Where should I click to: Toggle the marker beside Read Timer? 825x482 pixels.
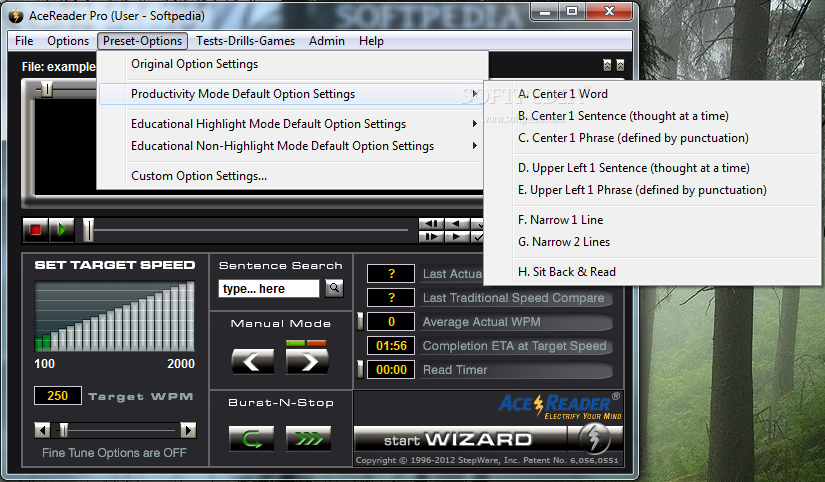tap(360, 369)
